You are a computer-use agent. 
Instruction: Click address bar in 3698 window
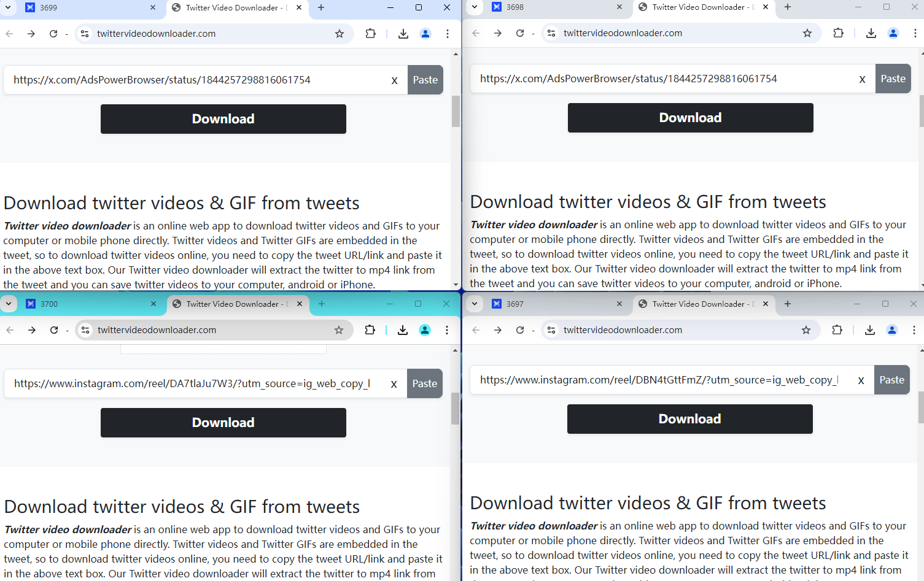point(680,33)
